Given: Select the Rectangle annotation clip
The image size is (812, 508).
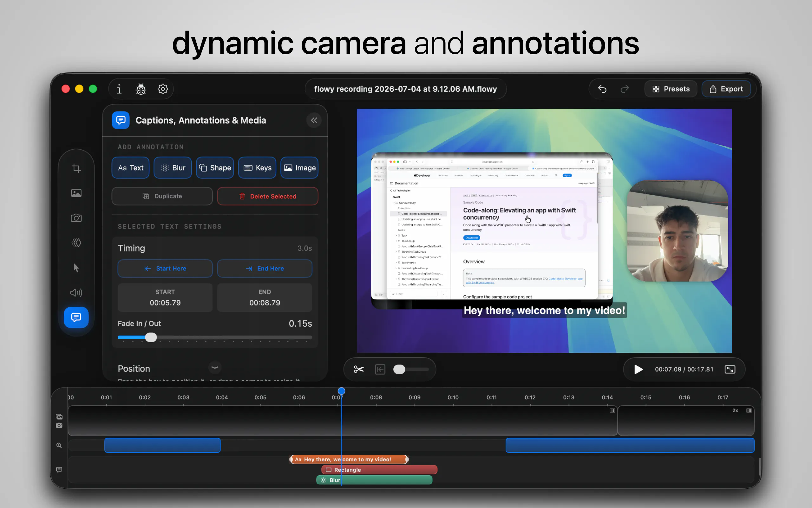Looking at the screenshot, I should (379, 470).
